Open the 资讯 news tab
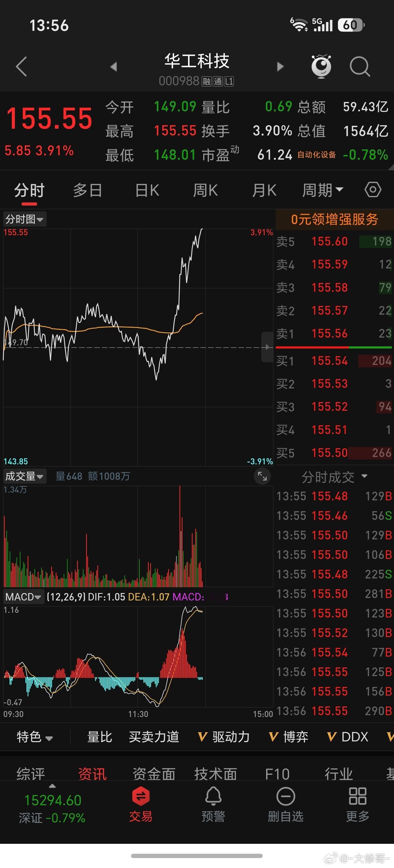The width and height of the screenshot is (394, 868). pos(92,774)
